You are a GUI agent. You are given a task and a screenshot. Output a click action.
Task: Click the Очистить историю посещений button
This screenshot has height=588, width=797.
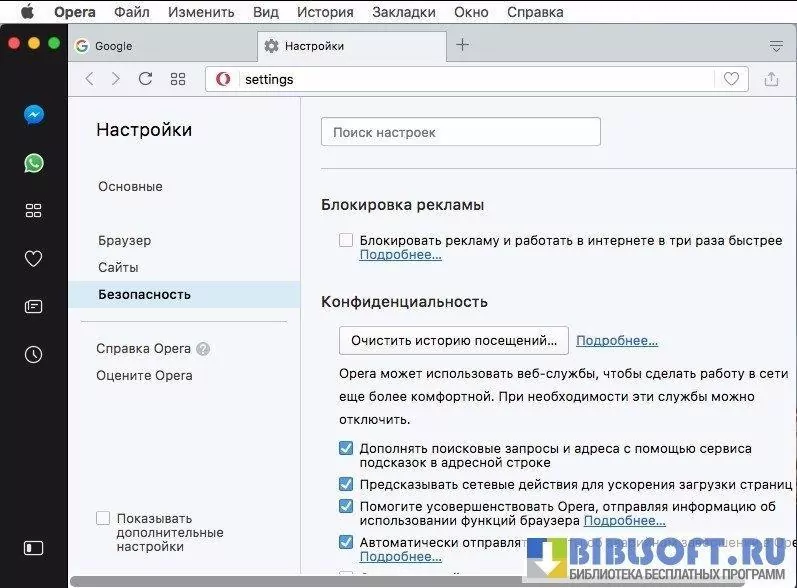point(454,341)
